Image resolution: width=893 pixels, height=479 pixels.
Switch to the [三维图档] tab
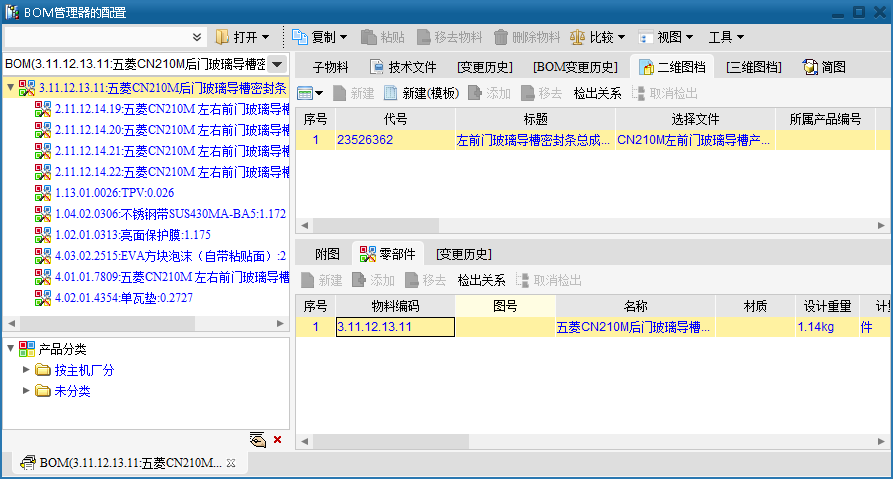click(753, 67)
